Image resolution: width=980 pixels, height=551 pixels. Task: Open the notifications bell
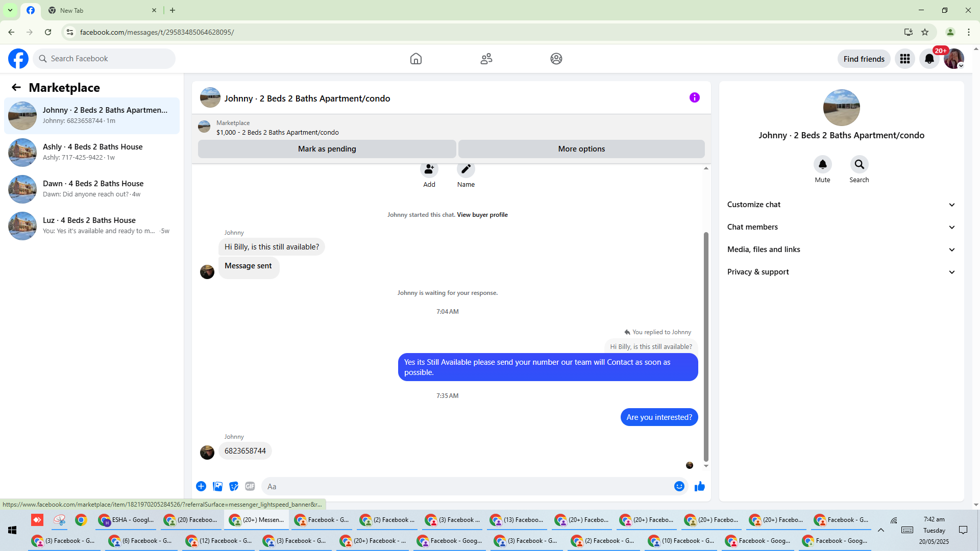pyautogui.click(x=929, y=59)
